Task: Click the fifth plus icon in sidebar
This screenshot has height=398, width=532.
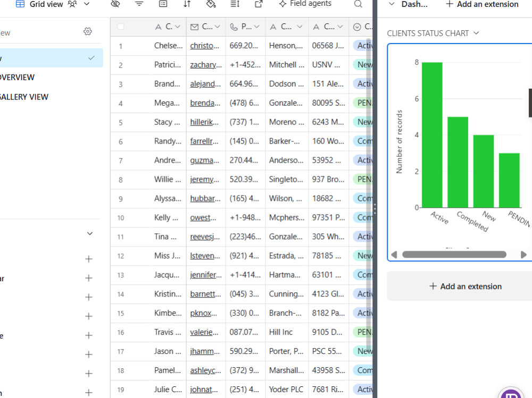Action: tap(88, 335)
